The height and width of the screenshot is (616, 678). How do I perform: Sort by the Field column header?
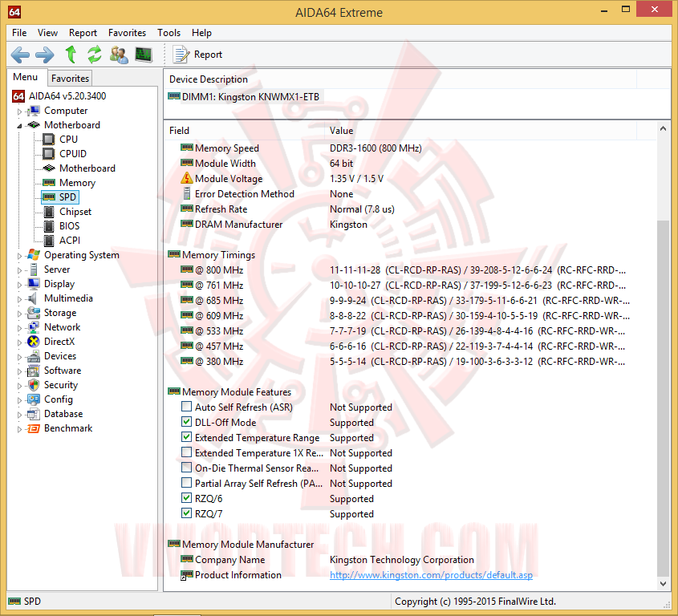244,131
